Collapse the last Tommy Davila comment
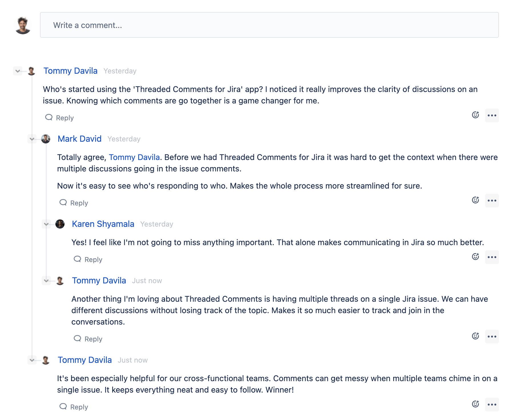The width and height of the screenshot is (514, 420). click(x=32, y=360)
